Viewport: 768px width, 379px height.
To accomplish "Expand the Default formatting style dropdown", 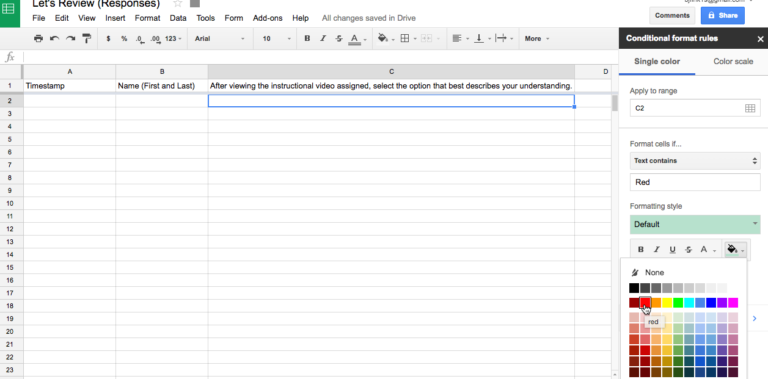I will pos(695,224).
